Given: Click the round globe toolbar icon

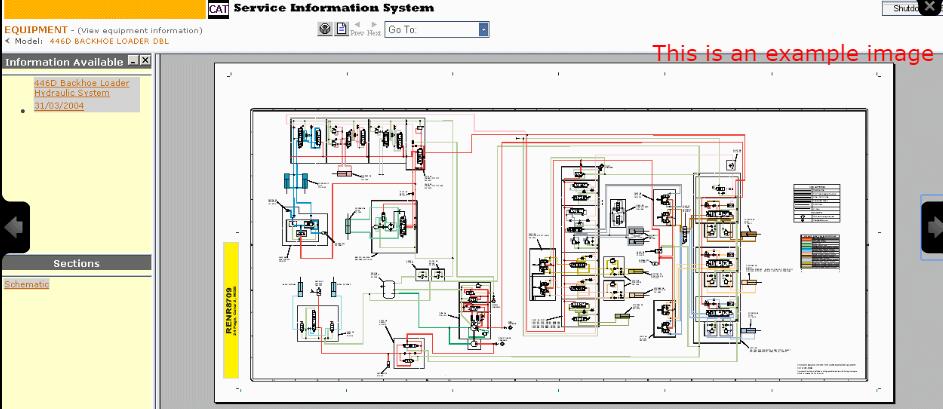Looking at the screenshot, I should 325,29.
